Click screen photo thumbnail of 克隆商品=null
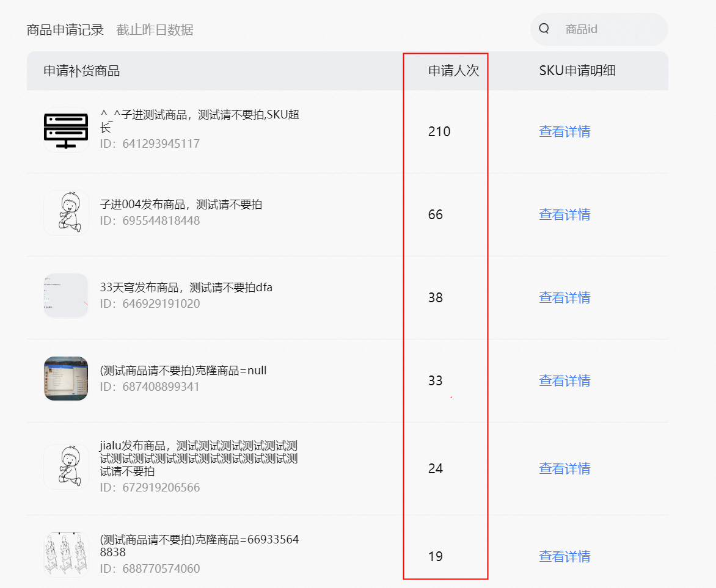 [x=66, y=379]
